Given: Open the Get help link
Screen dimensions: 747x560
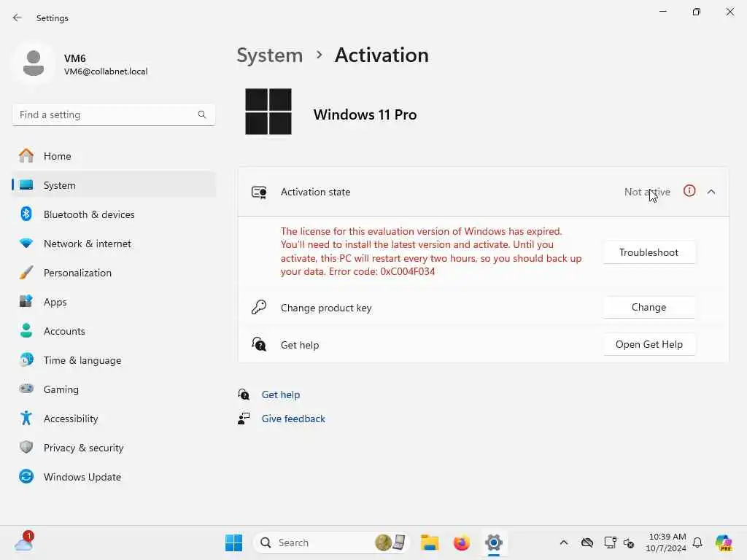Looking at the screenshot, I should pos(281,394).
